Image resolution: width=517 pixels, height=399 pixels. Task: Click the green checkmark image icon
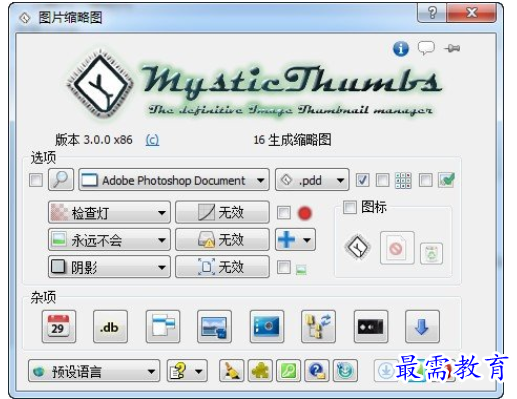pos(446,180)
